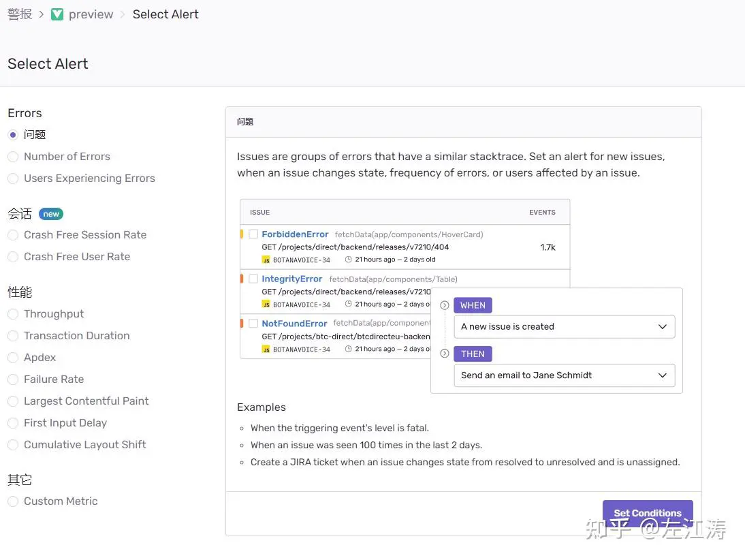This screenshot has width=745, height=560.
Task: Click the orange level marker beside IntegrityError
Action: pos(242,279)
